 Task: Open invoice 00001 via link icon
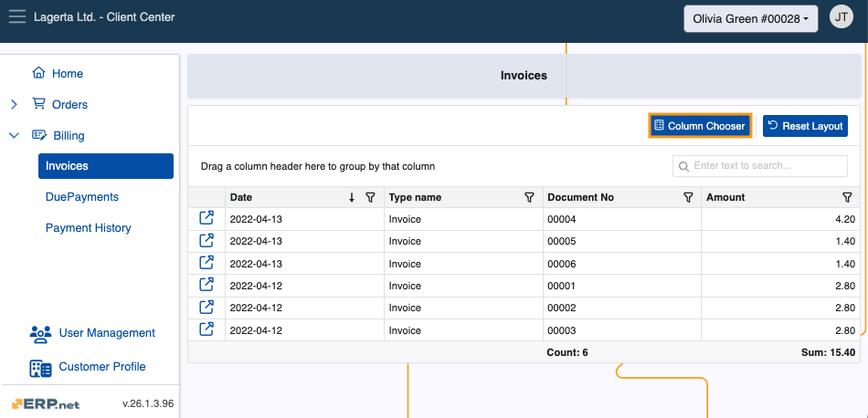(206, 285)
